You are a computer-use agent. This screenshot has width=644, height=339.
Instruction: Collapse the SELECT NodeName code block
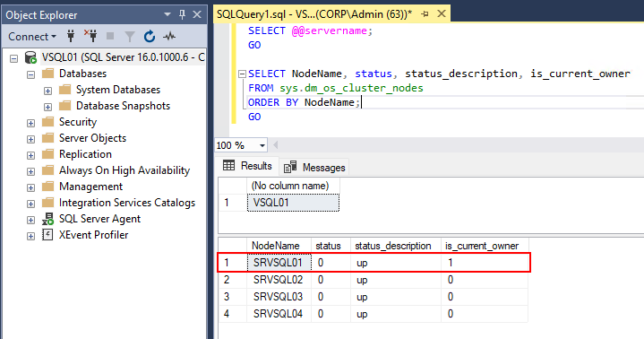click(242, 74)
